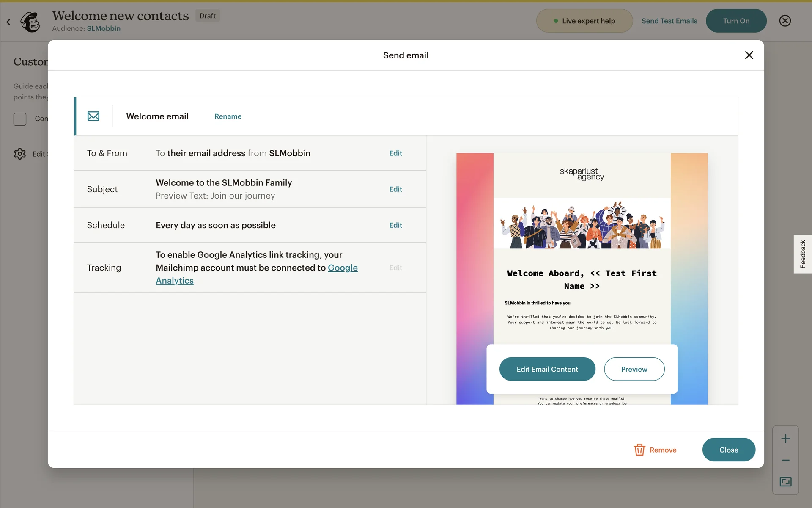Zoom in with the plus icon
Image resolution: width=812 pixels, height=508 pixels.
point(785,439)
